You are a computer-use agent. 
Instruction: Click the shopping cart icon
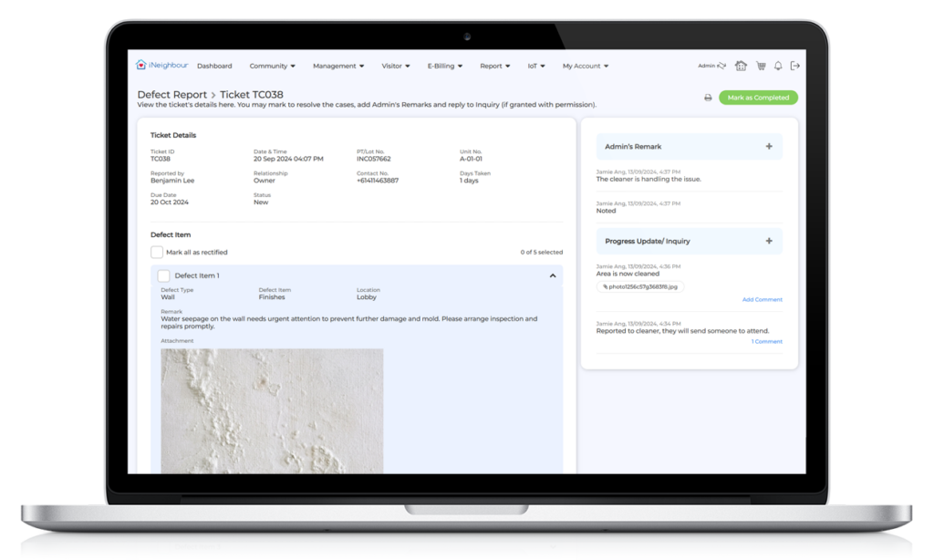pyautogui.click(x=760, y=66)
